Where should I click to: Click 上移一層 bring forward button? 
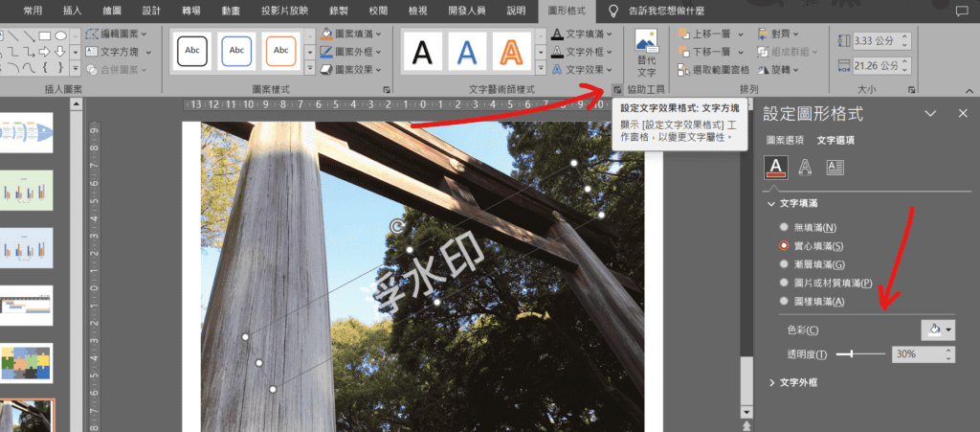pos(711,34)
